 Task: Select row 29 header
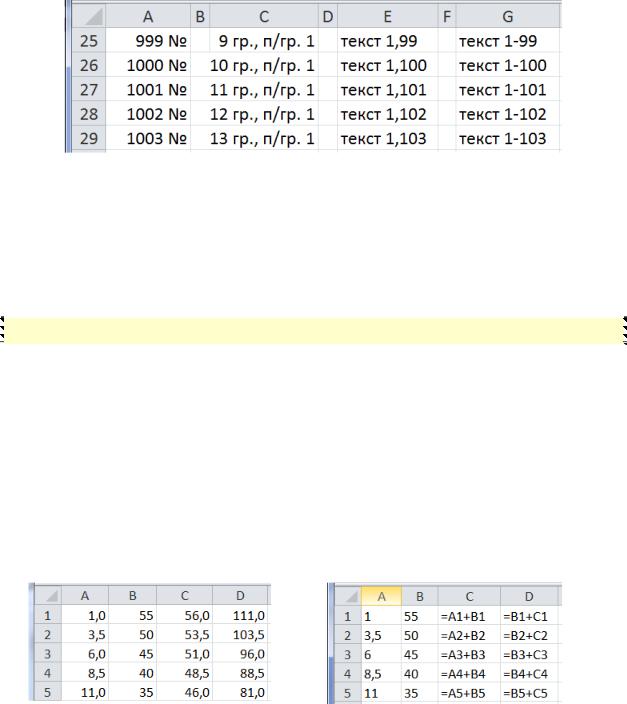89,138
